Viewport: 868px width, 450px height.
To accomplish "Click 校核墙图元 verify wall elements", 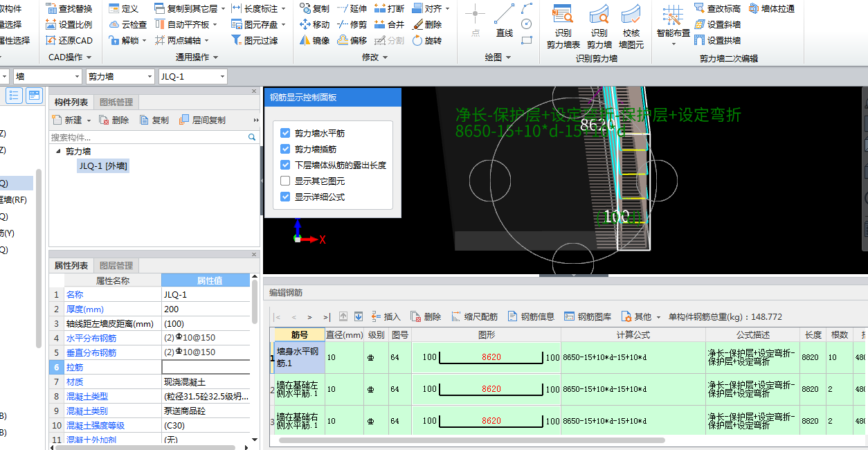I will (x=631, y=26).
